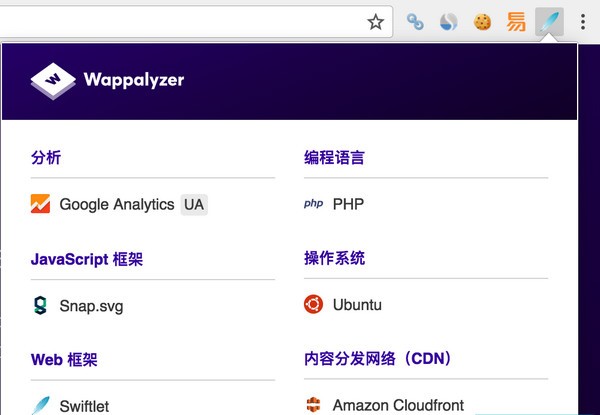Select the 操作系统 category heading
600x415 pixels.
click(x=334, y=258)
